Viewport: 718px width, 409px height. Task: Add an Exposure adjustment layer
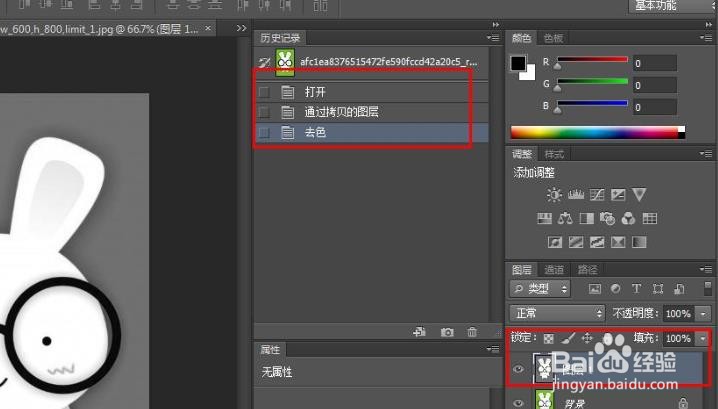618,195
